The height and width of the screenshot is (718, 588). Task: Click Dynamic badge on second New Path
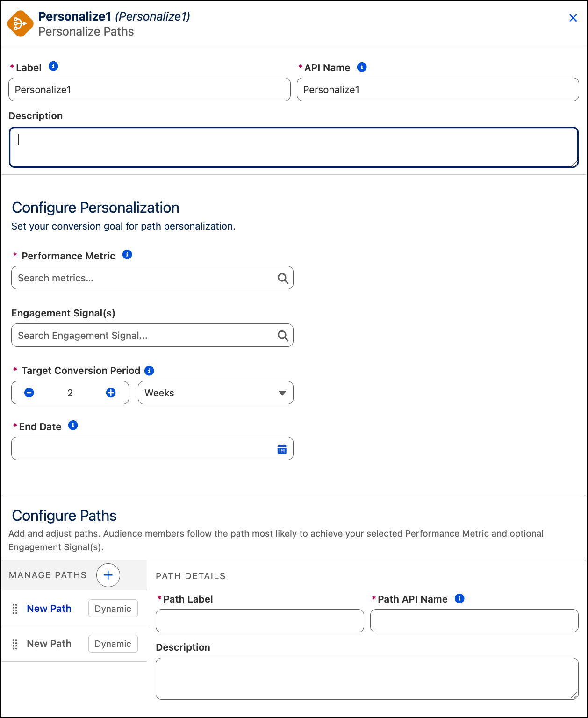coord(113,644)
